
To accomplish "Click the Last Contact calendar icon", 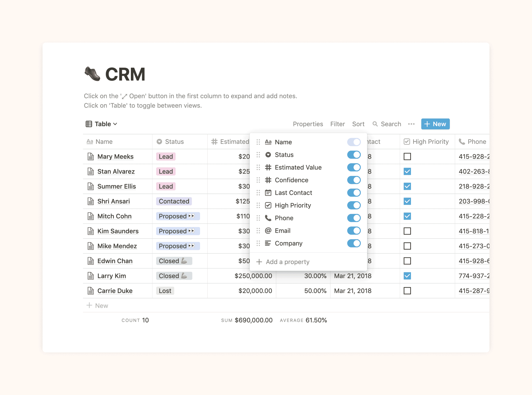I will [x=268, y=193].
